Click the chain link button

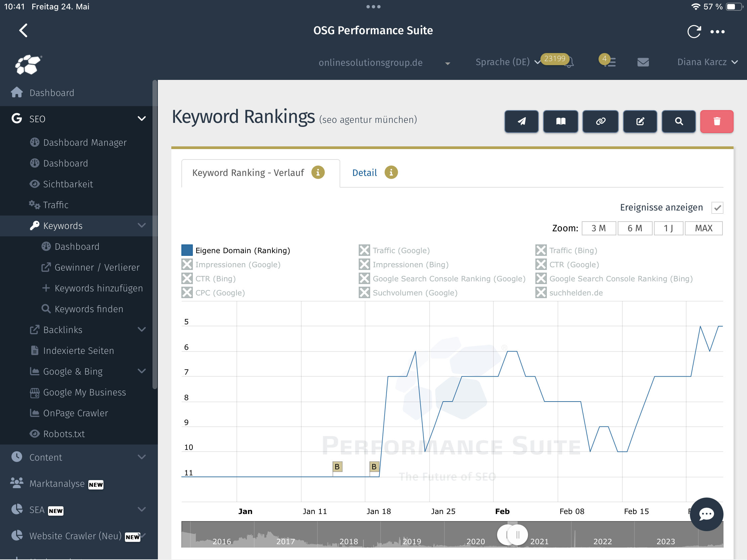tap(601, 121)
